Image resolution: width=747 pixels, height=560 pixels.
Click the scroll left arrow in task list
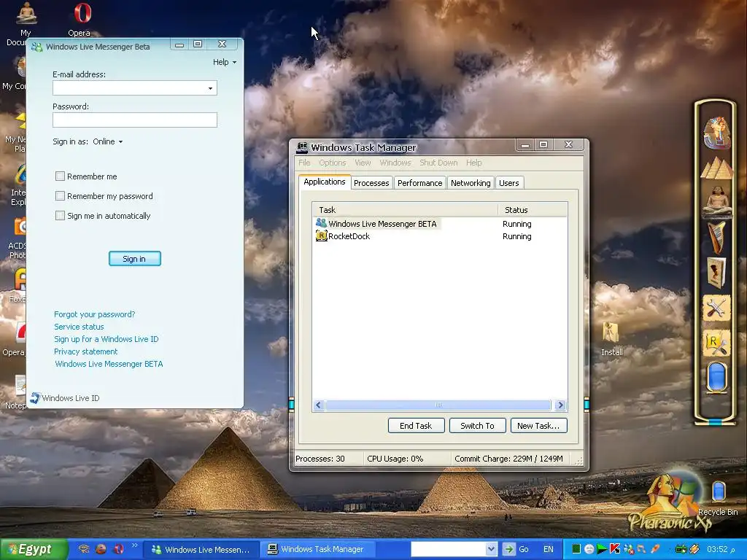(319, 405)
